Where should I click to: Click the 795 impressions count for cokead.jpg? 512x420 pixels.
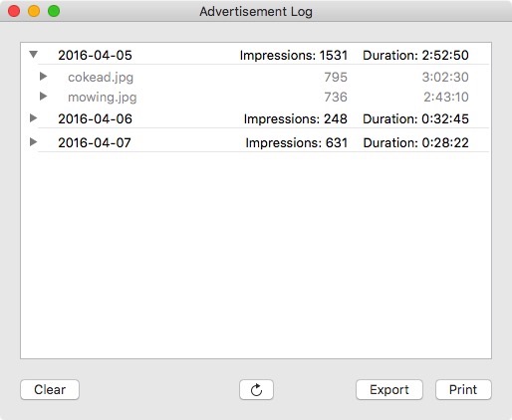click(336, 77)
